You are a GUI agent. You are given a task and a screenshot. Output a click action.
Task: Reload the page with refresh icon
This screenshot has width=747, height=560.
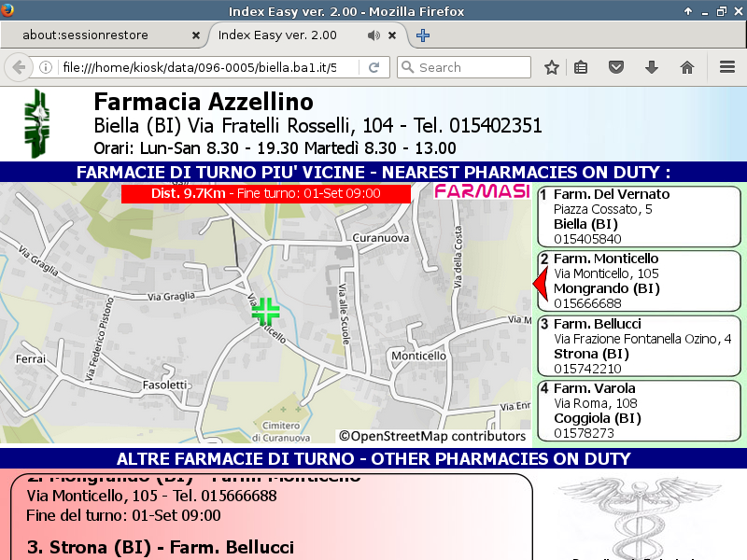pos(373,67)
